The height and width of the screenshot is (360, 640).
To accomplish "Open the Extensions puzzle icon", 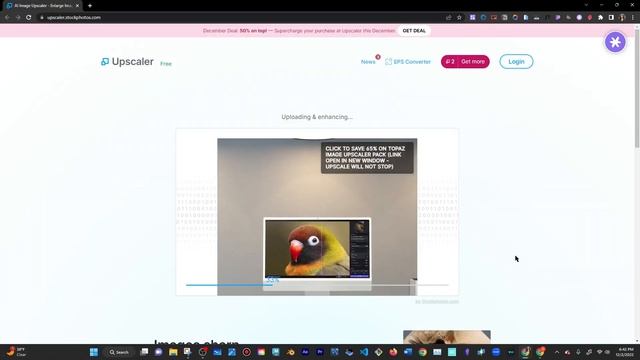I will (x=600, y=18).
